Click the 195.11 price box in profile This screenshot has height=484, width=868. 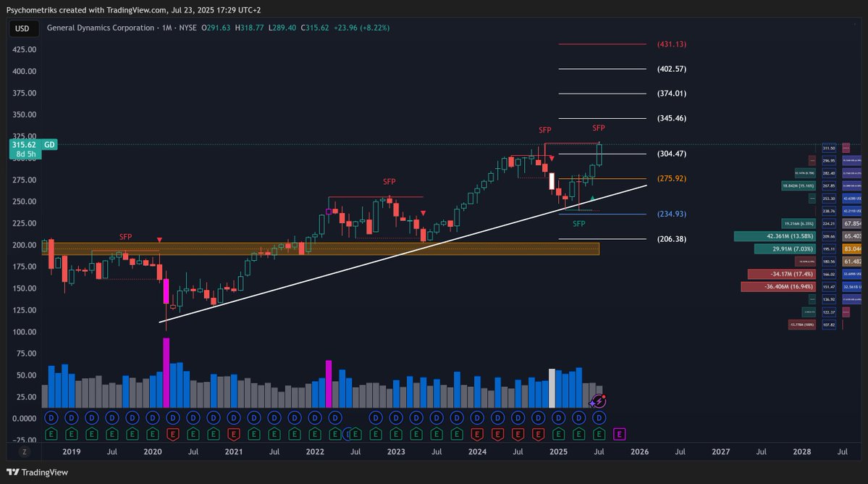point(829,249)
